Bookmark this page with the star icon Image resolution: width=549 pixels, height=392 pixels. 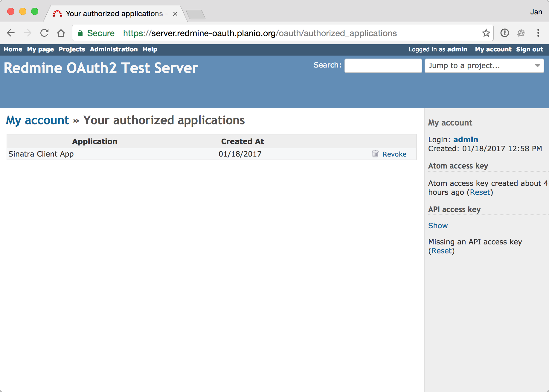coord(486,33)
